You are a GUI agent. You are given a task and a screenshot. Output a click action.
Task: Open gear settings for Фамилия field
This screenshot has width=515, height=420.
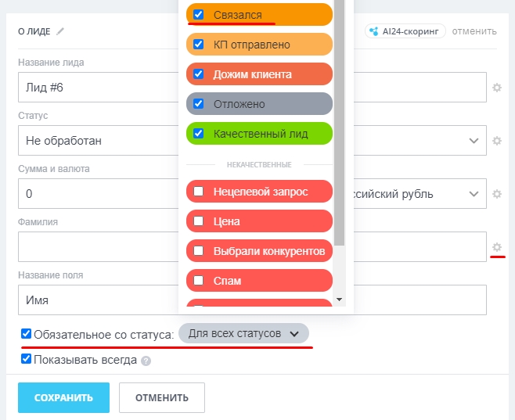click(497, 247)
